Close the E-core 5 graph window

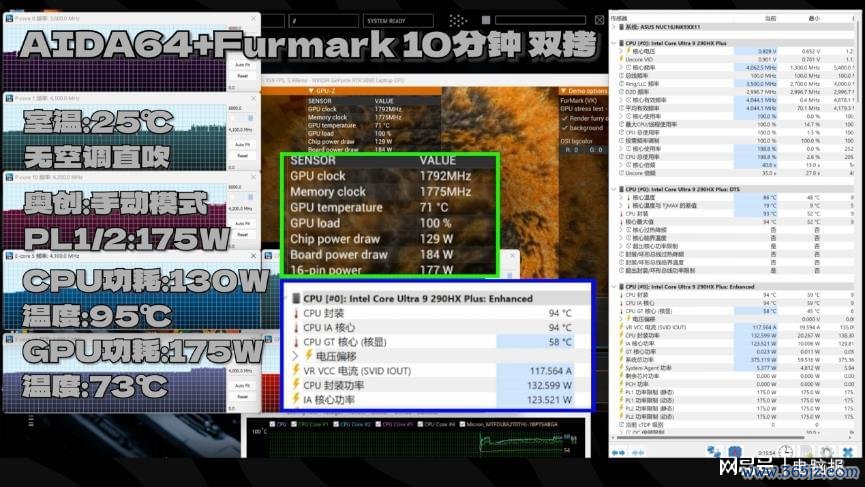(253, 256)
